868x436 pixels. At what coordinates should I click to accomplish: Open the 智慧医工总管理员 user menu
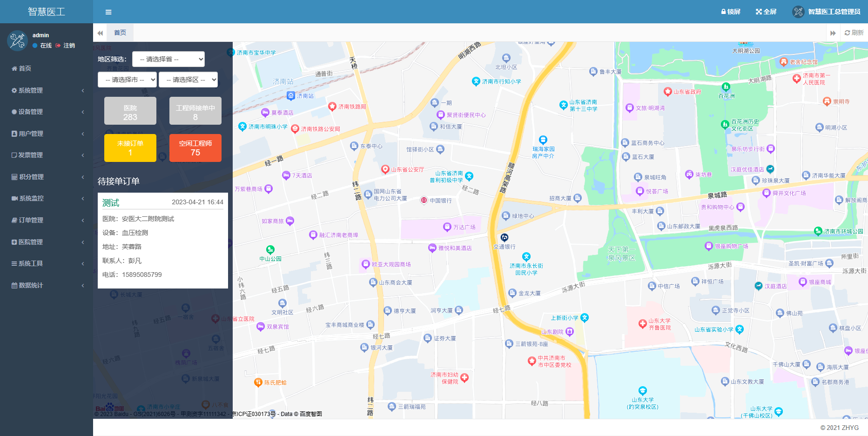827,12
